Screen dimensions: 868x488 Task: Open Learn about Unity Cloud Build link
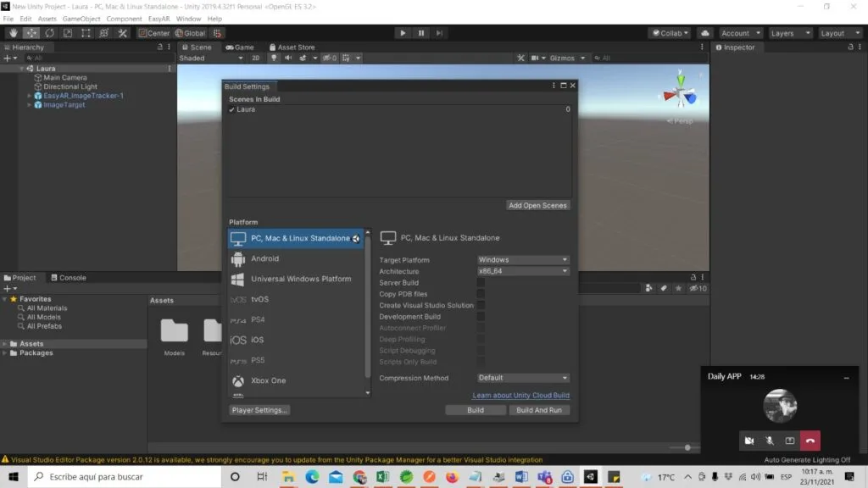[x=520, y=396]
